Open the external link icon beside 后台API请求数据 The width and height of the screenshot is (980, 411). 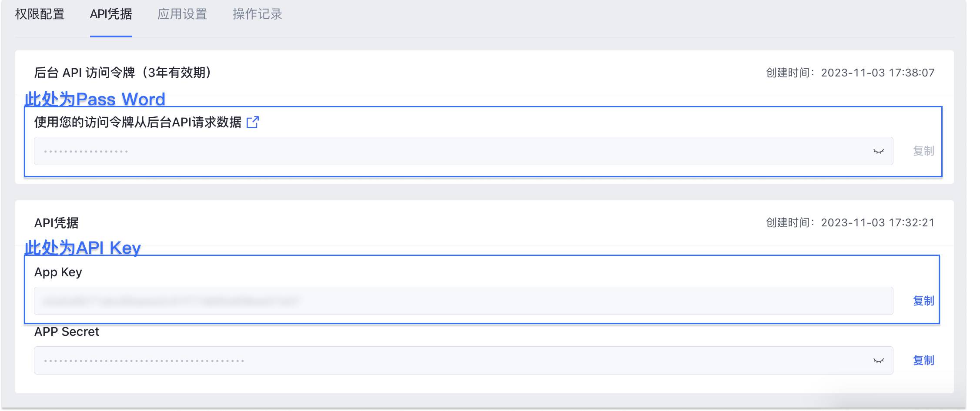pos(252,122)
